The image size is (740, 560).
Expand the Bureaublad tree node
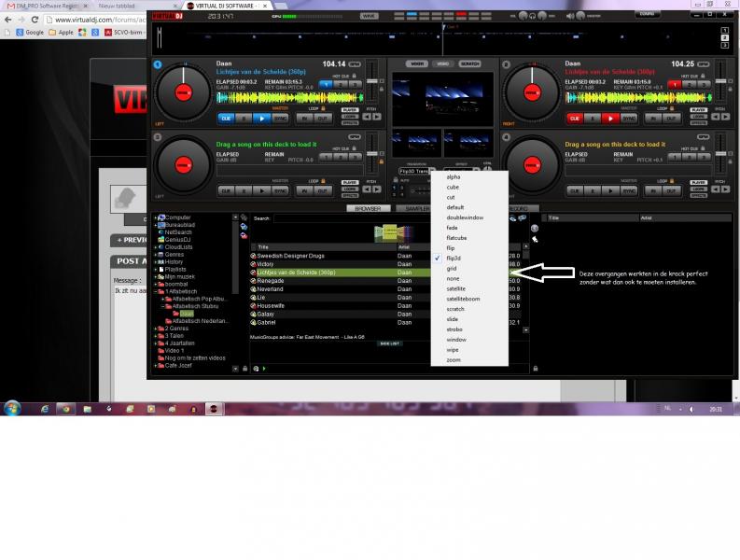pyautogui.click(x=155, y=225)
